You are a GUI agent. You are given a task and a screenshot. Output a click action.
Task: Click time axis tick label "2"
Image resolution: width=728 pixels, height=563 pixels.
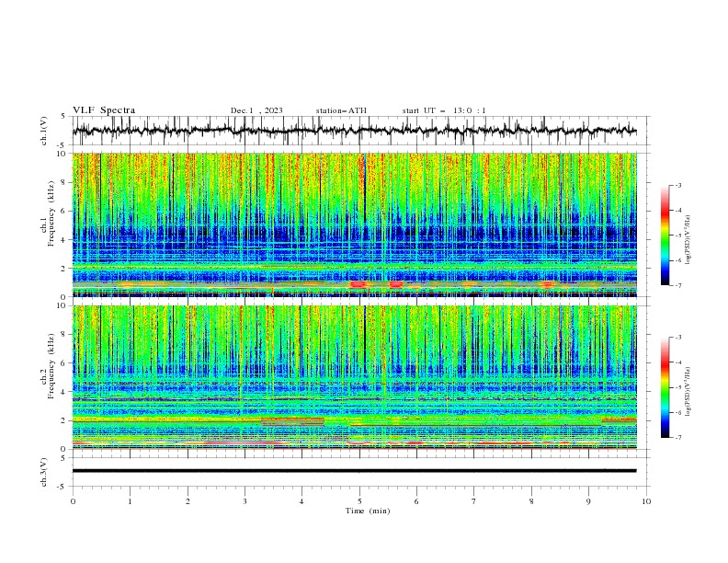pyautogui.click(x=188, y=501)
